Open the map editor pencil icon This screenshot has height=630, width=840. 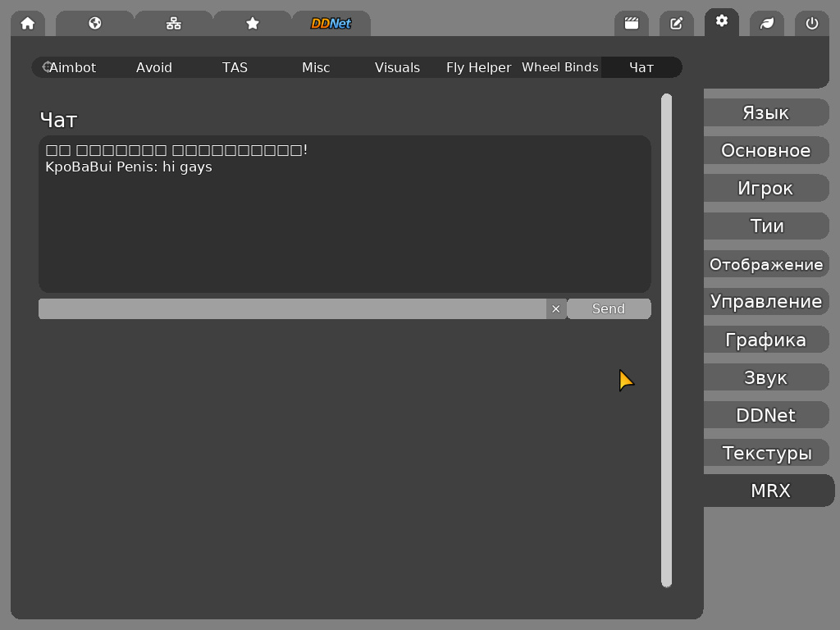click(x=677, y=24)
